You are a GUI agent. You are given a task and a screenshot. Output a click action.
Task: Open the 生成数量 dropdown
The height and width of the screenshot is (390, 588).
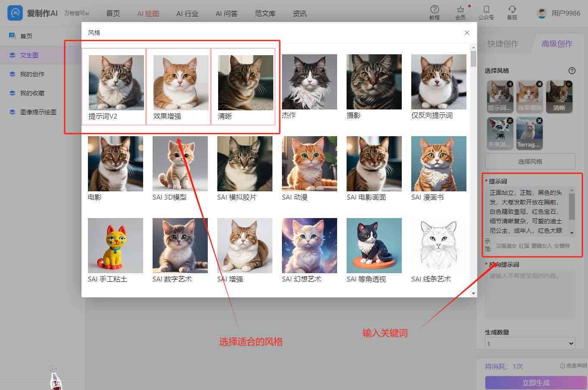530,343
